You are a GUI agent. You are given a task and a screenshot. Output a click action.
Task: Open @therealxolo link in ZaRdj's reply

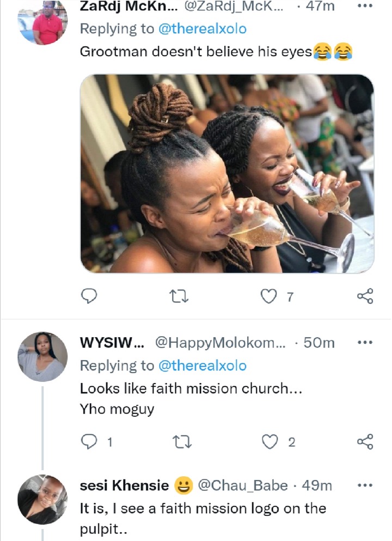(202, 30)
